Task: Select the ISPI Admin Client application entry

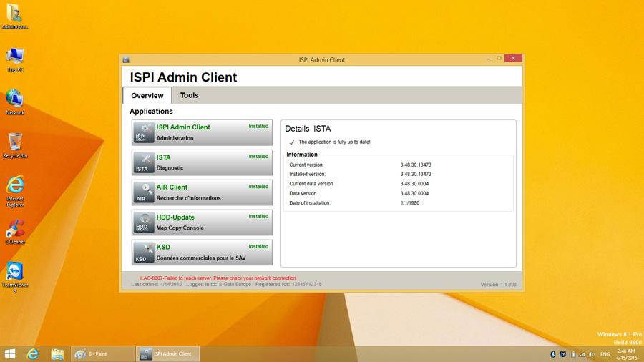Action: [202, 132]
